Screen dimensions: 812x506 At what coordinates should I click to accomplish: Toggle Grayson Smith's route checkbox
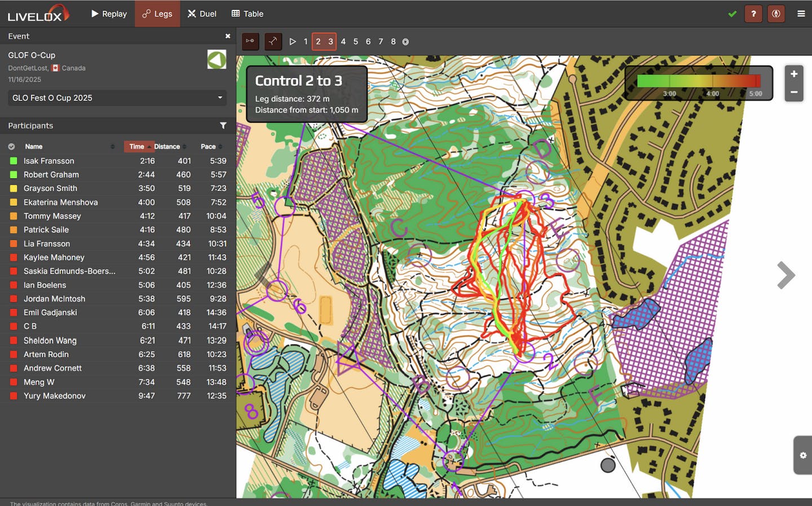[x=13, y=188]
